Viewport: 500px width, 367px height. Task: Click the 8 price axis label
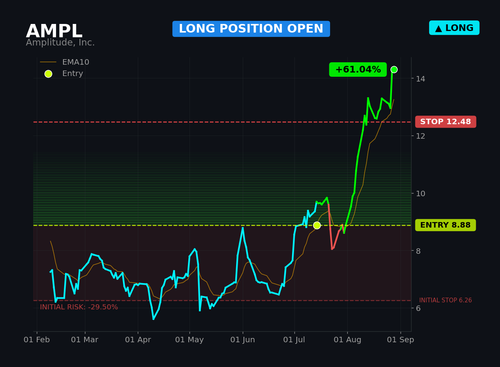point(418,251)
